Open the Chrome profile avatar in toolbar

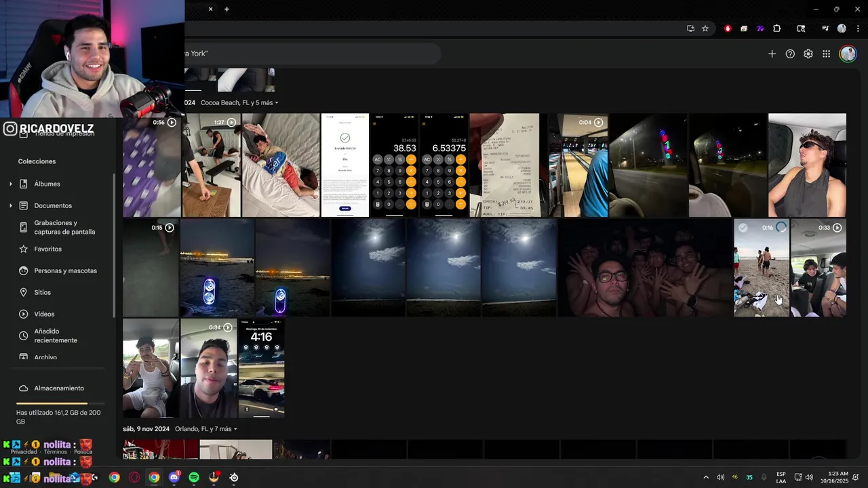click(842, 28)
